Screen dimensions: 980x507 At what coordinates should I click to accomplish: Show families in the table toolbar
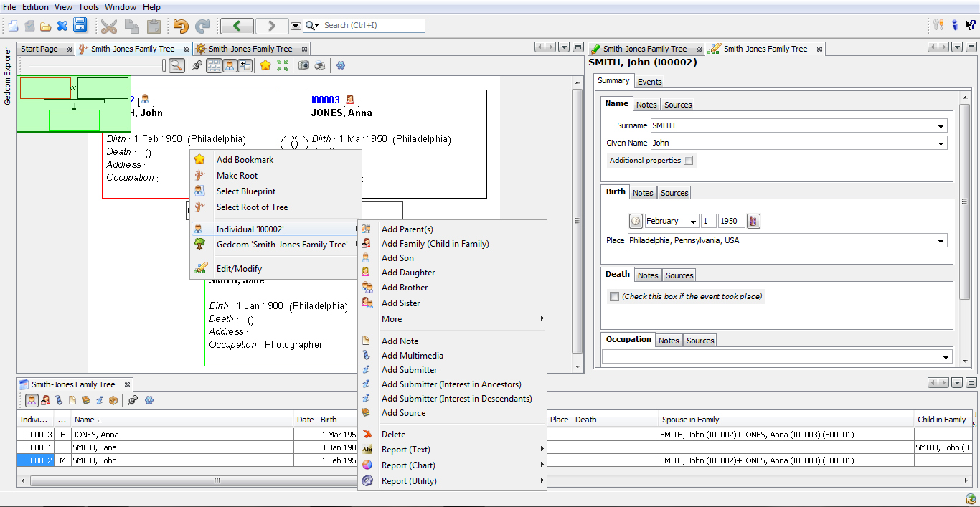[x=45, y=400]
